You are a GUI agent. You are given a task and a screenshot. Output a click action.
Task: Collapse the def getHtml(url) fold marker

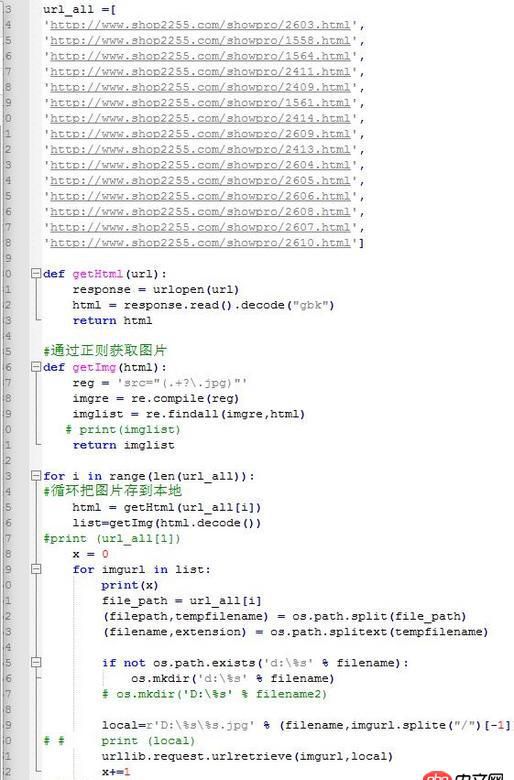point(36,273)
